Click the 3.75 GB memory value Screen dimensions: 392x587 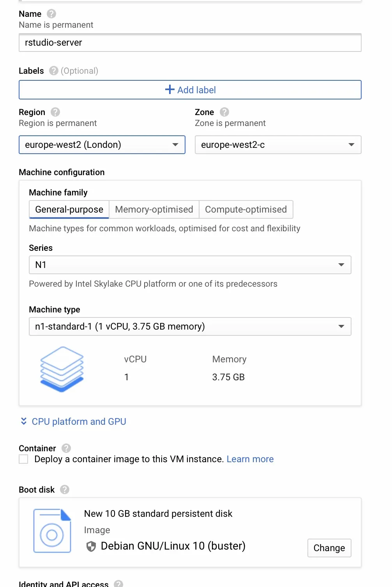[228, 377]
